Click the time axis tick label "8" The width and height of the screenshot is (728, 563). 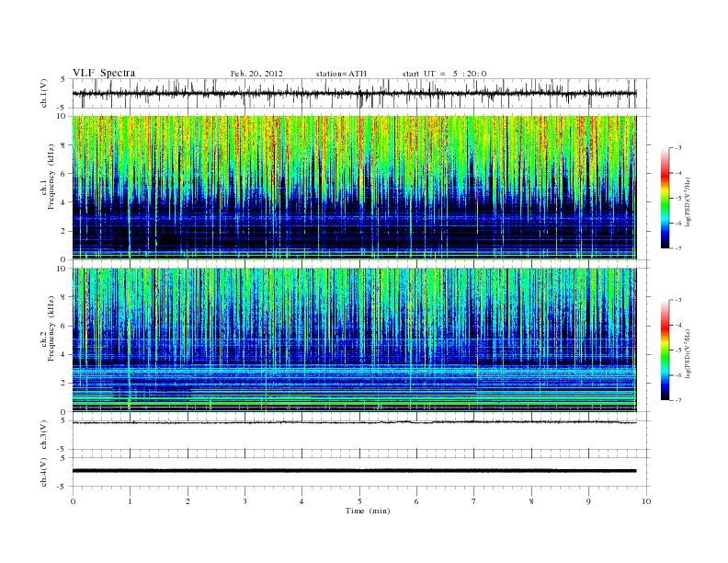click(531, 501)
